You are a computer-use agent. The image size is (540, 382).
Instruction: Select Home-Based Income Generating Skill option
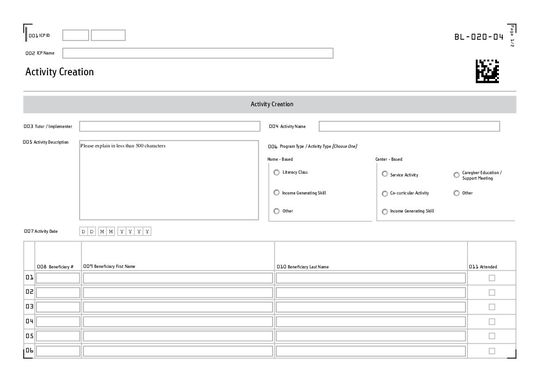tap(277, 193)
